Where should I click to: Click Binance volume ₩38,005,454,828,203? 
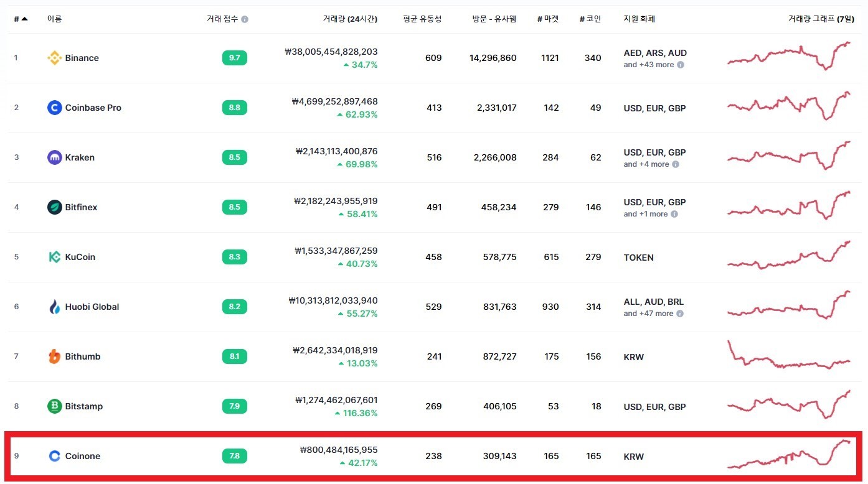click(331, 52)
